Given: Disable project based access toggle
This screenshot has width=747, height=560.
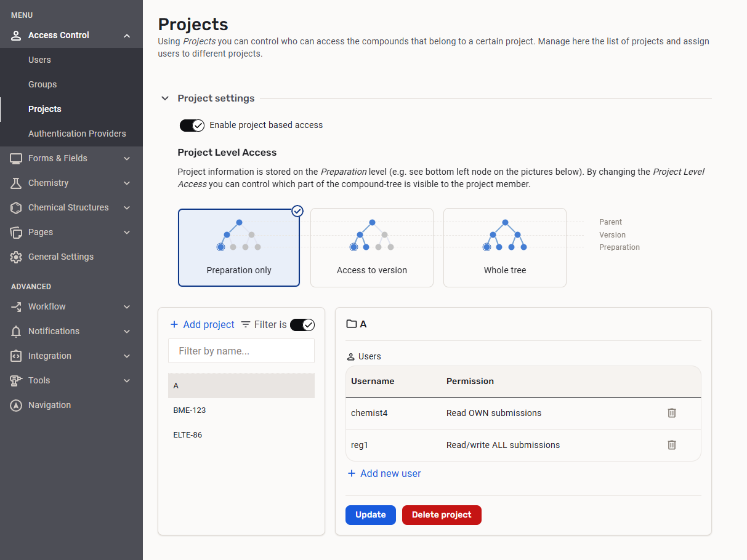Looking at the screenshot, I should [x=192, y=126].
